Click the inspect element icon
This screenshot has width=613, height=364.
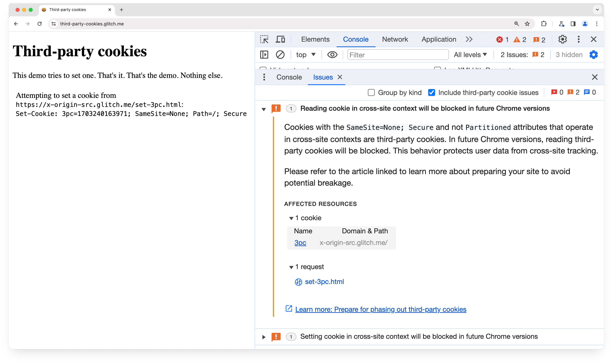click(x=264, y=39)
